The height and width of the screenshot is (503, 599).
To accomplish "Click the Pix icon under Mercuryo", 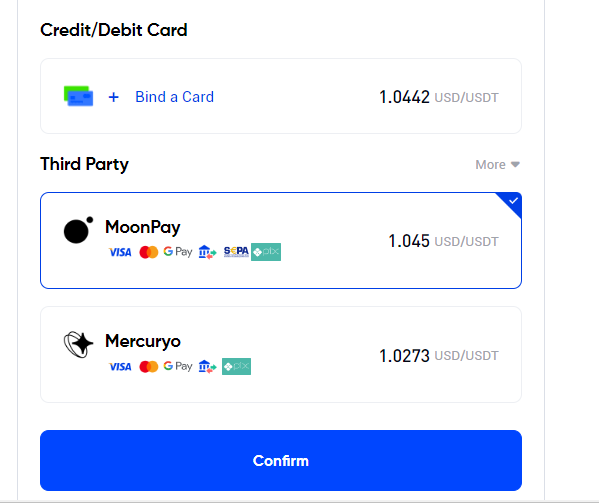I will point(236,366).
